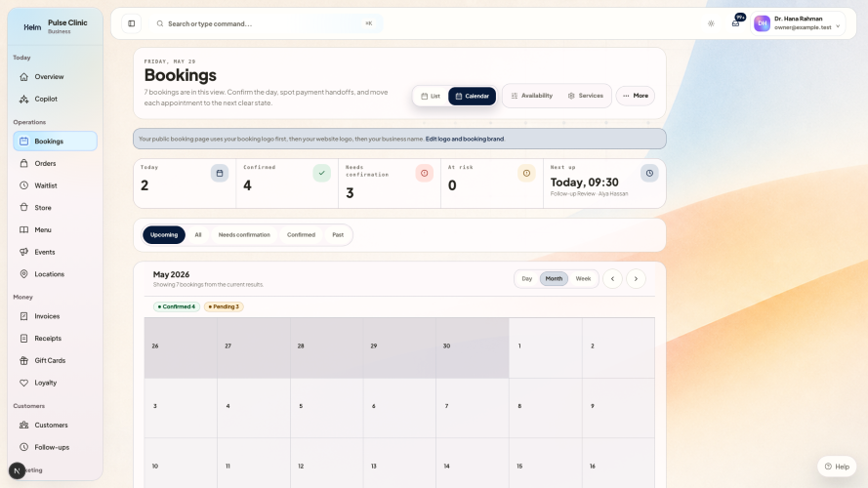This screenshot has height=488, width=868.
Task: Open the notifications inbox icon
Action: [x=735, y=23]
